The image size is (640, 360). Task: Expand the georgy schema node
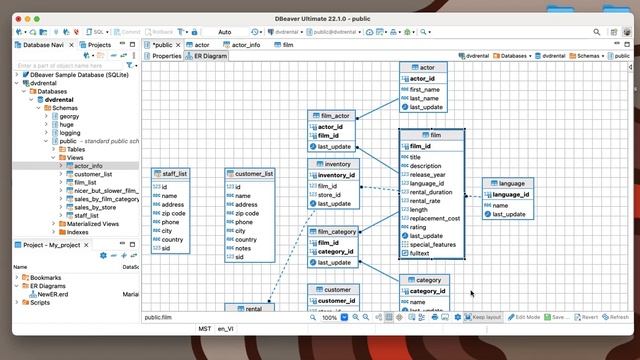[46, 116]
